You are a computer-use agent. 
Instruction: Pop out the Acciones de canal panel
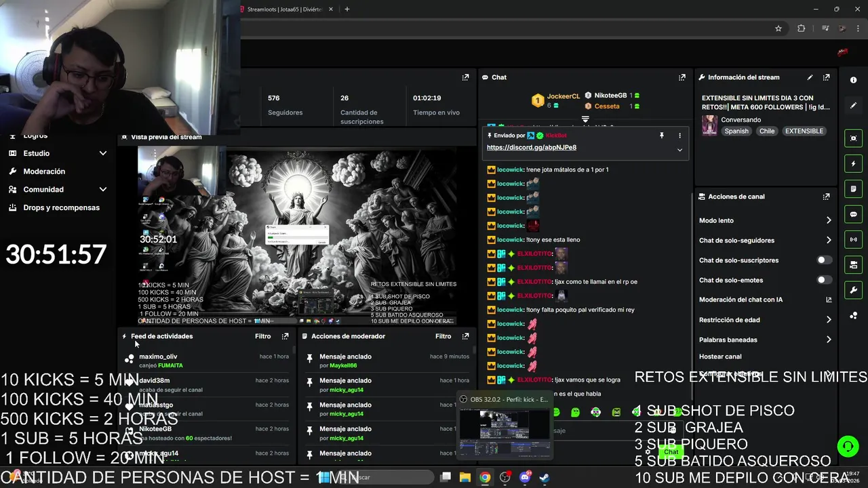coord(826,197)
